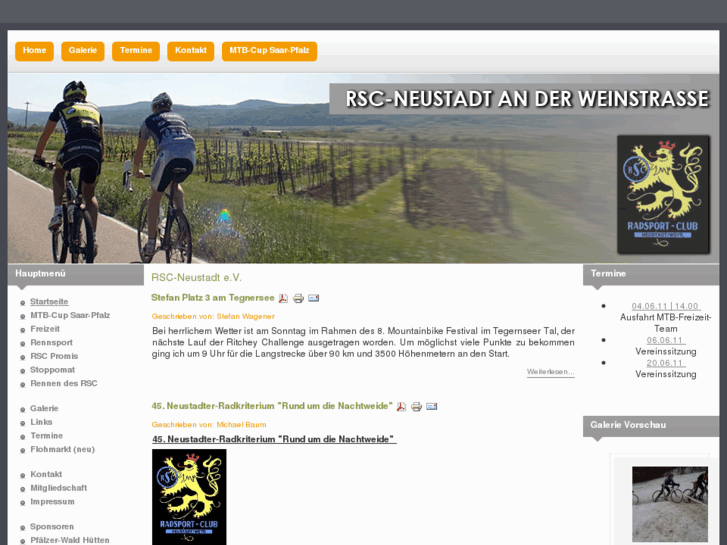Open the Termine button in top navigation

[136, 51]
